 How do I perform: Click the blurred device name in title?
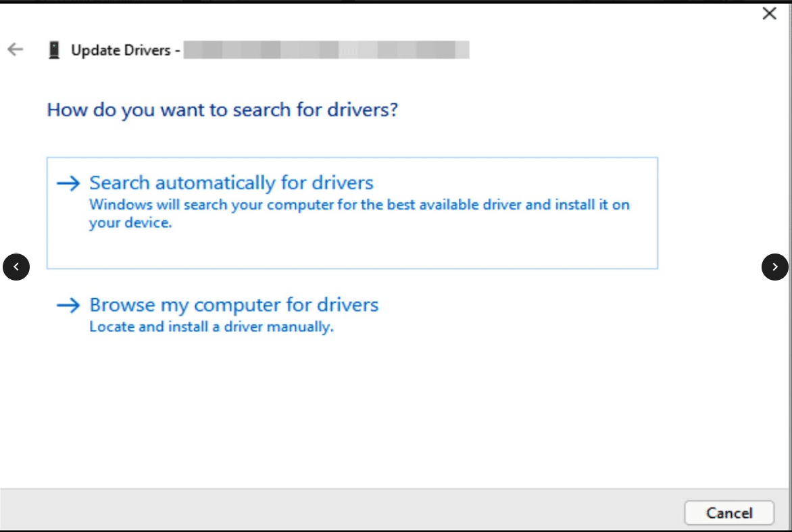(326, 50)
